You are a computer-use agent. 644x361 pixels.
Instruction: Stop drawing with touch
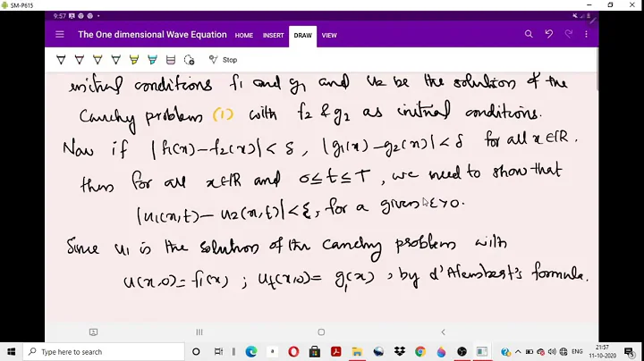tap(223, 60)
